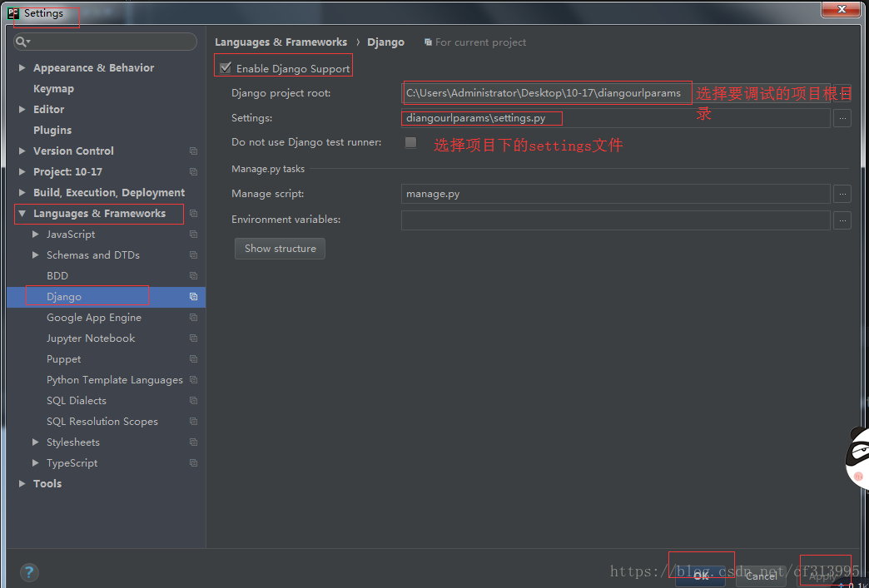Click the project-level icon beside SQL Resolution Scopes
This screenshot has width=869, height=588.
(193, 422)
